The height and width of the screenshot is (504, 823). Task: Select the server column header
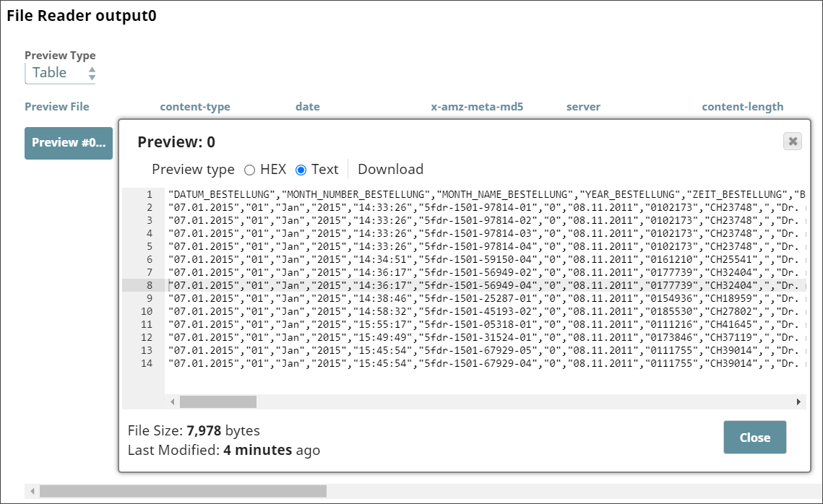coord(582,106)
